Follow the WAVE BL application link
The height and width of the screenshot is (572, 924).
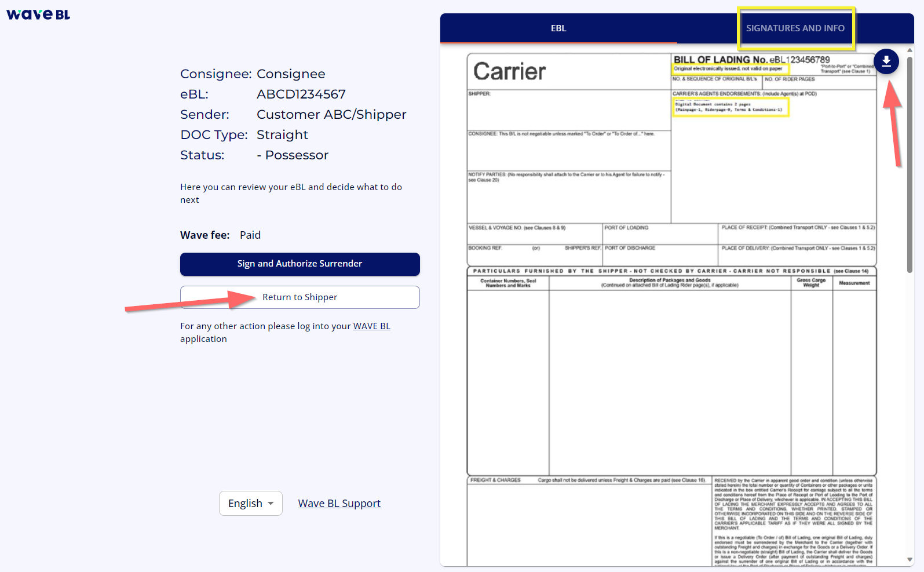click(371, 326)
